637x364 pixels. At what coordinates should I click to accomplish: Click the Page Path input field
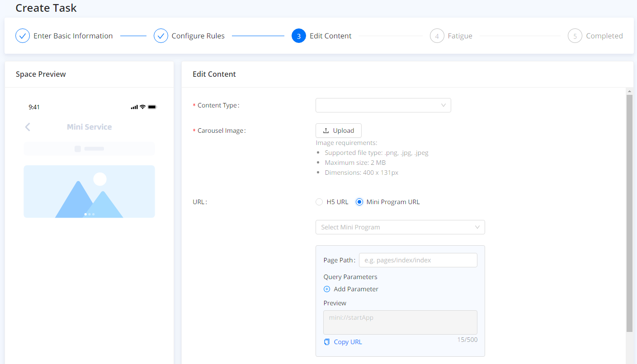click(x=418, y=260)
